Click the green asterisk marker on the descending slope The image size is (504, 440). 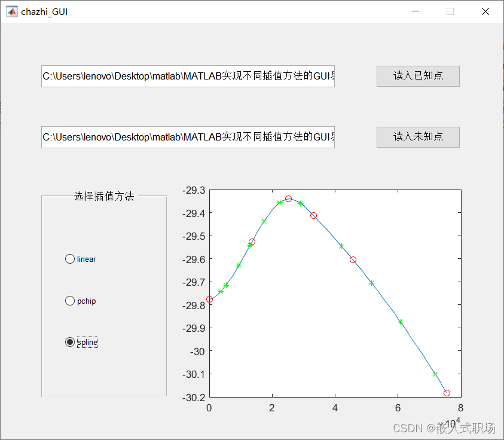(x=341, y=246)
